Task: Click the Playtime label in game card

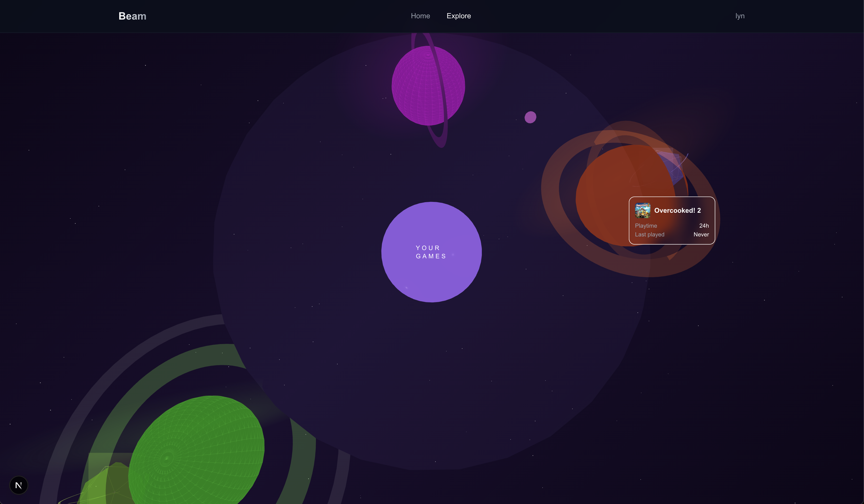Action: [x=646, y=226]
